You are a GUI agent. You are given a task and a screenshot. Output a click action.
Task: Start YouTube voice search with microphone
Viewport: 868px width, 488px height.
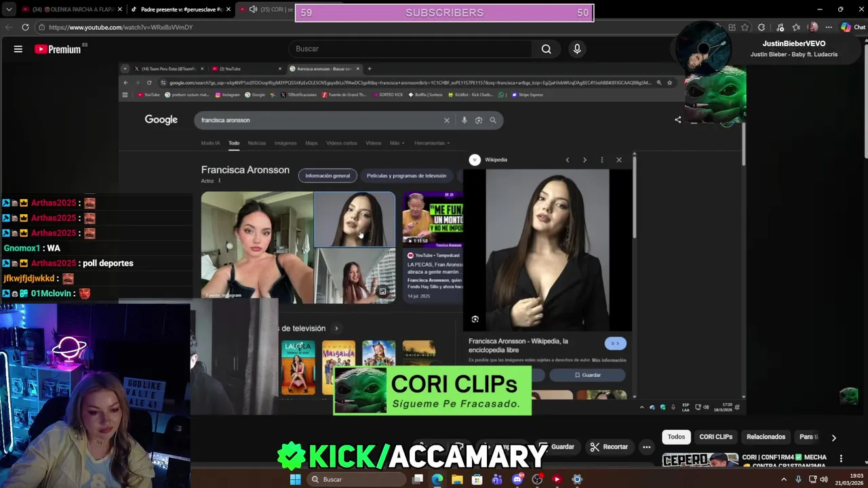[577, 49]
